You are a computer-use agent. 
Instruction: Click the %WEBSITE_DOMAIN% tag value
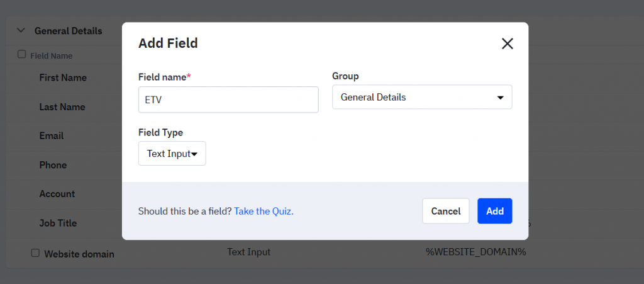coord(475,253)
